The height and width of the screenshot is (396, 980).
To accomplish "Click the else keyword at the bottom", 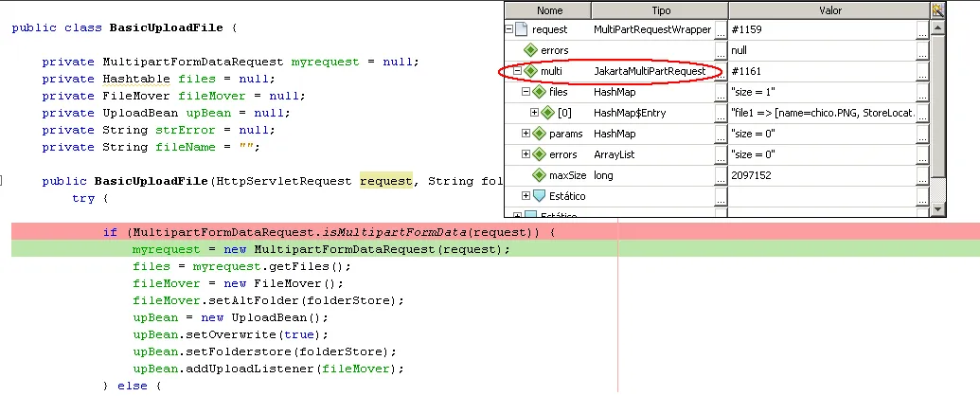I will tap(133, 386).
